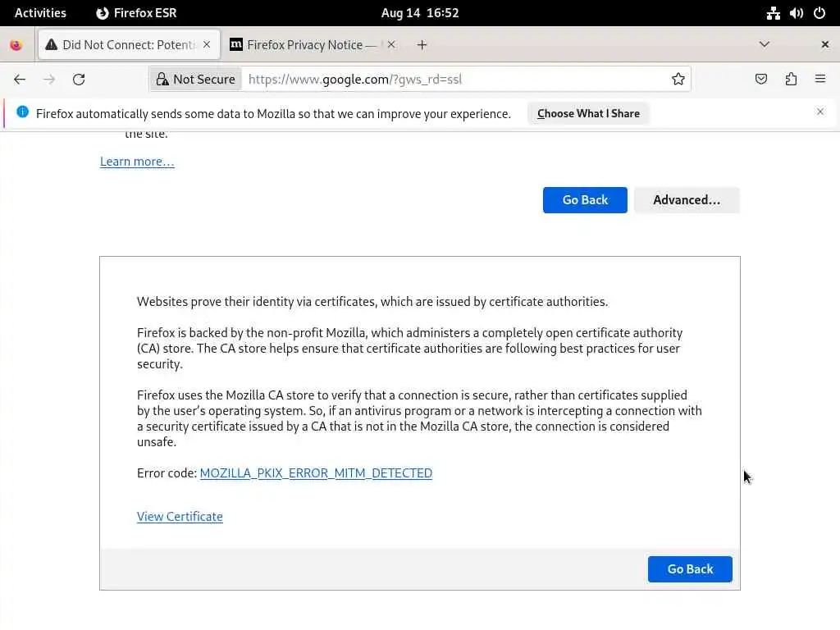Open Firefox View pinned icon

(16, 45)
